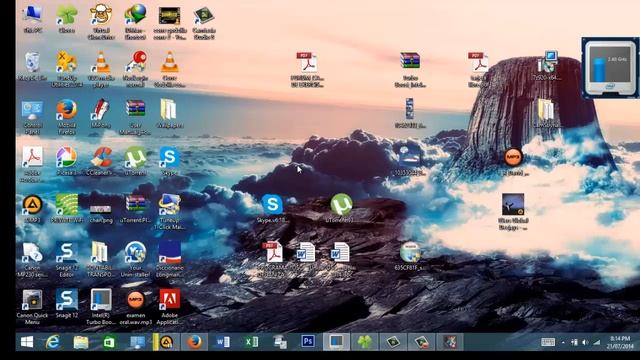Open the Windows Start button

click(27, 342)
